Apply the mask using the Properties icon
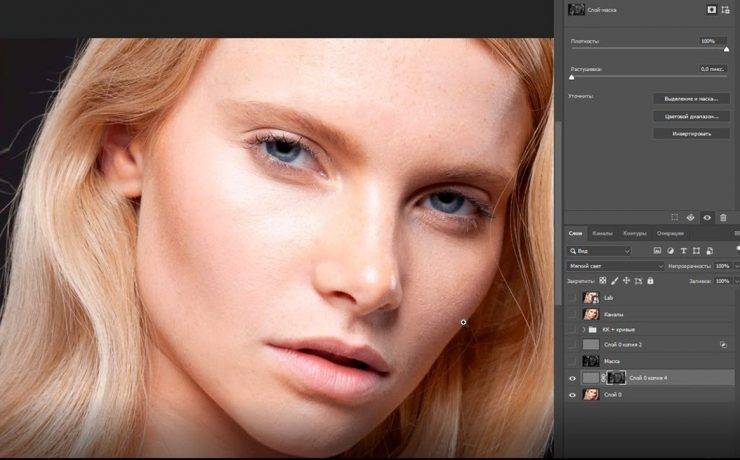The height and width of the screenshot is (460, 740). (x=690, y=217)
